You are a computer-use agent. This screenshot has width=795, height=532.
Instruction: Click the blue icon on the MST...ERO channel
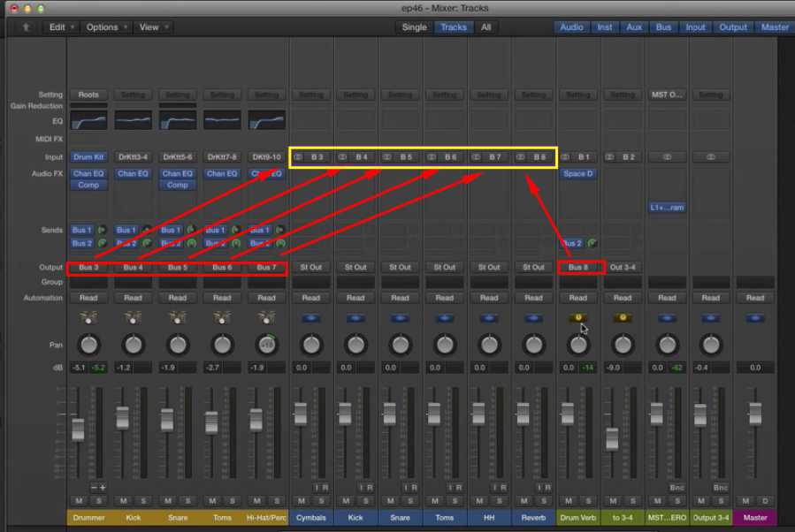[667, 318]
